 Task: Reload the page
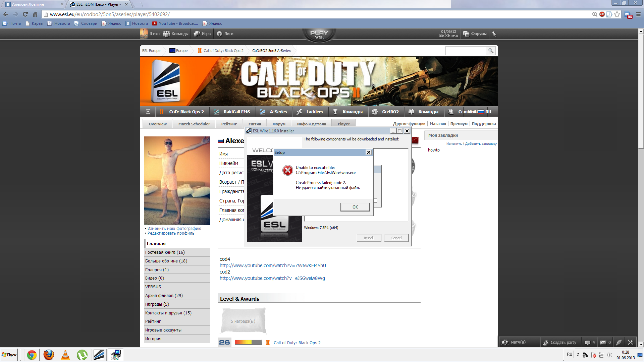click(x=25, y=14)
